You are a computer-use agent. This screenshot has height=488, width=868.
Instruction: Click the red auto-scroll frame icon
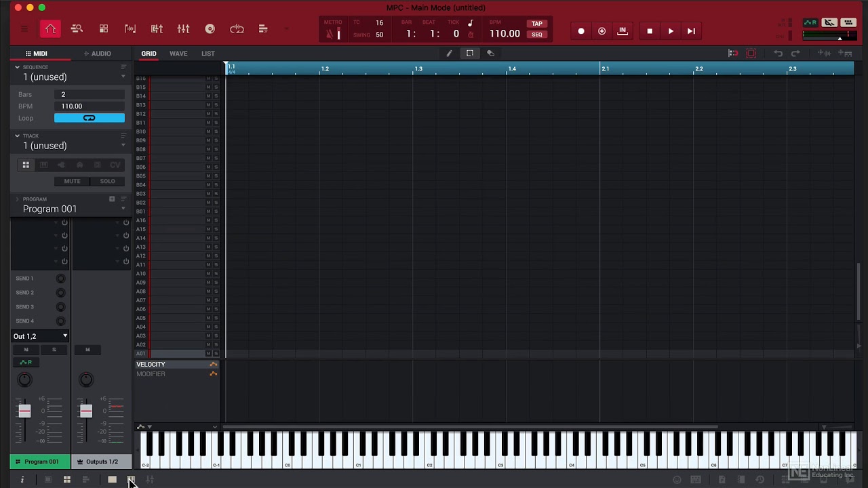(x=751, y=54)
